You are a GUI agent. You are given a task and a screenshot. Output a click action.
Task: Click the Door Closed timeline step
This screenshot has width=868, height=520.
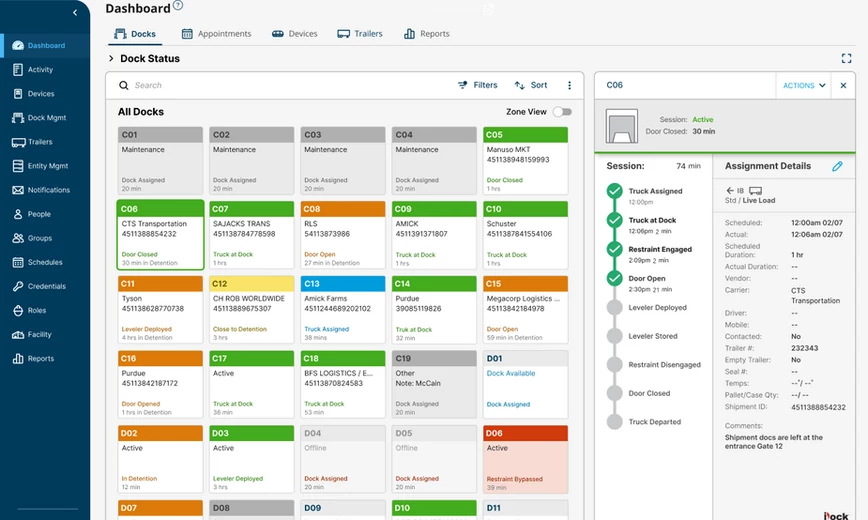point(649,393)
